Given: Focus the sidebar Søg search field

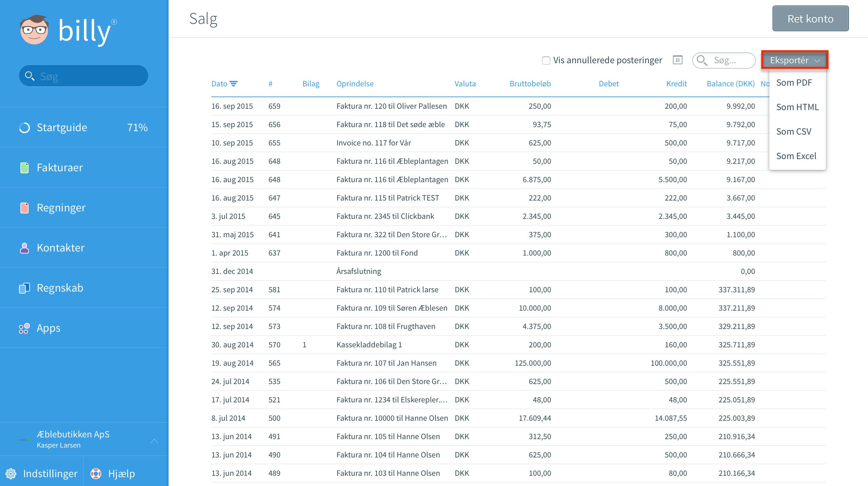Looking at the screenshot, I should [x=84, y=76].
